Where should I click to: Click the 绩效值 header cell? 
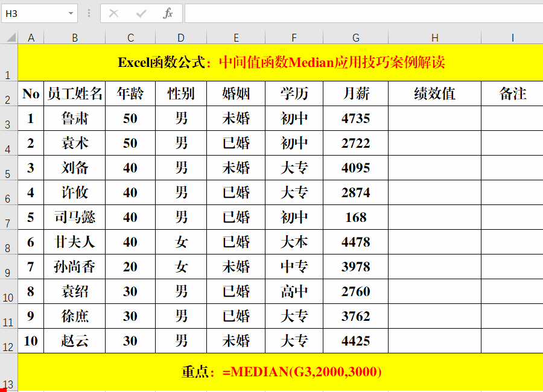pos(434,93)
